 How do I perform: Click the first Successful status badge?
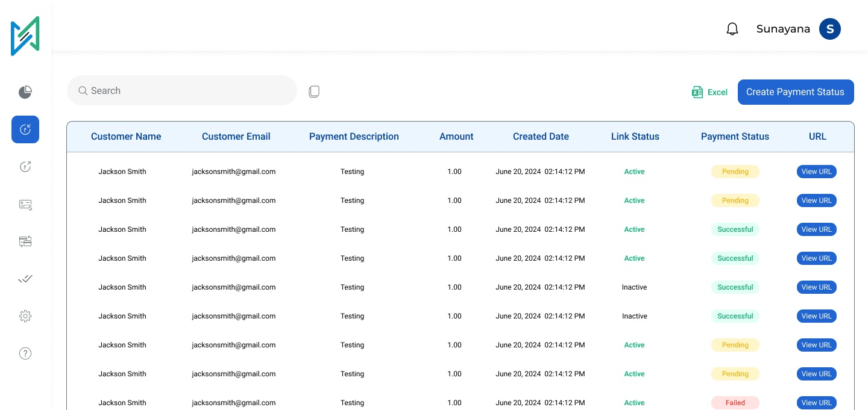coord(735,229)
